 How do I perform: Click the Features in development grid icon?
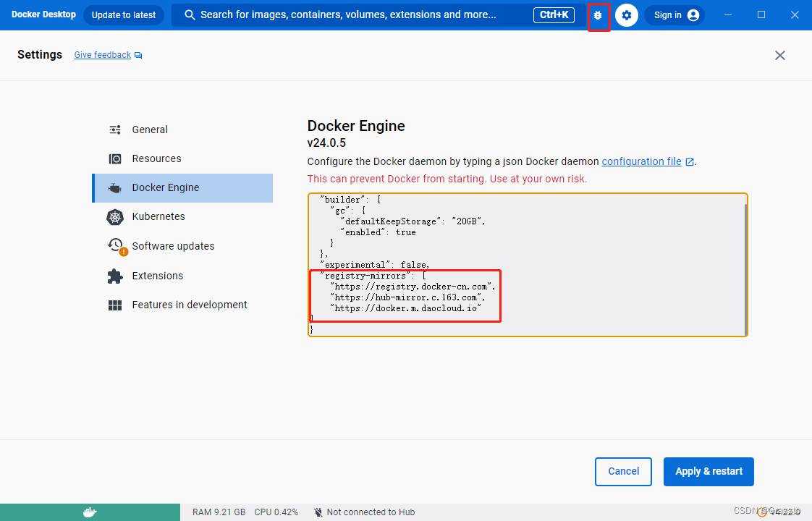click(x=115, y=305)
